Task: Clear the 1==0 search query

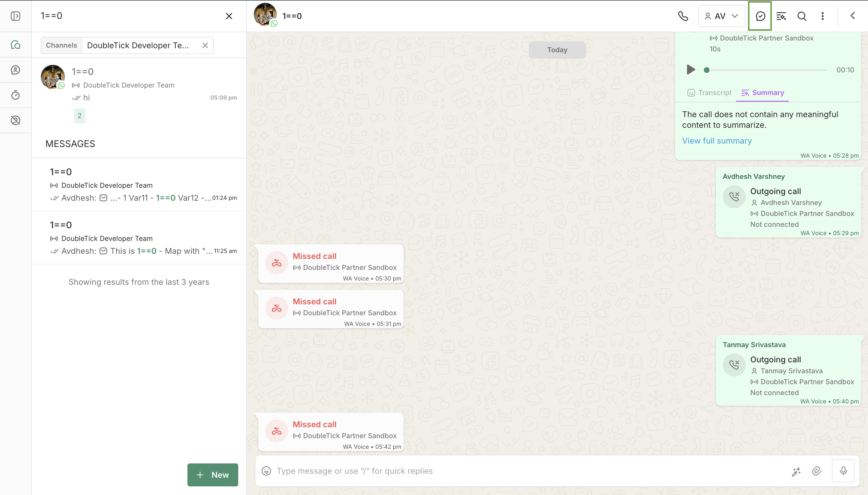Action: pos(229,16)
